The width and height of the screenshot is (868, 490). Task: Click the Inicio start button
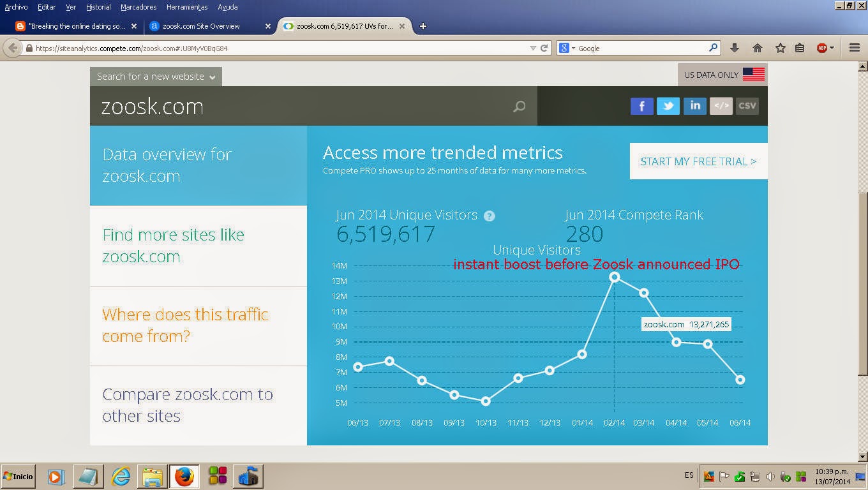tap(18, 477)
